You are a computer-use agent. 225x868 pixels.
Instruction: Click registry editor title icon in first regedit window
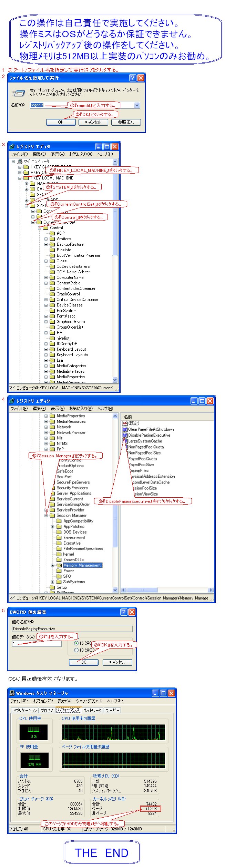12,146
